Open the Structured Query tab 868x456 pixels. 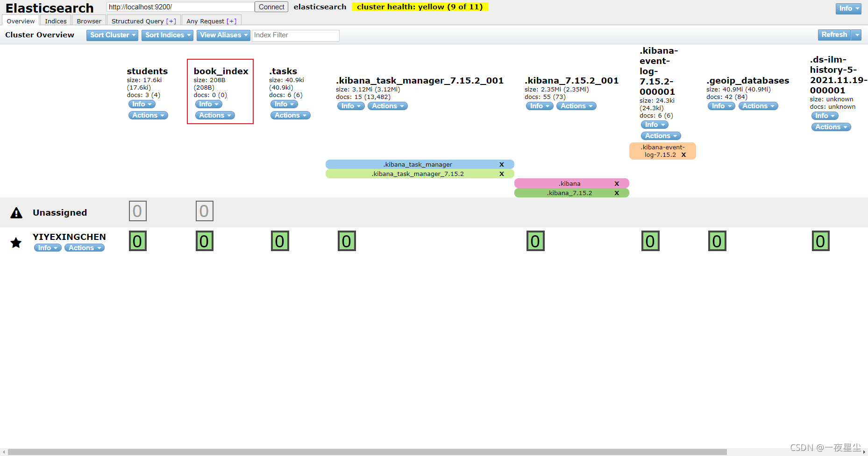[x=143, y=21]
